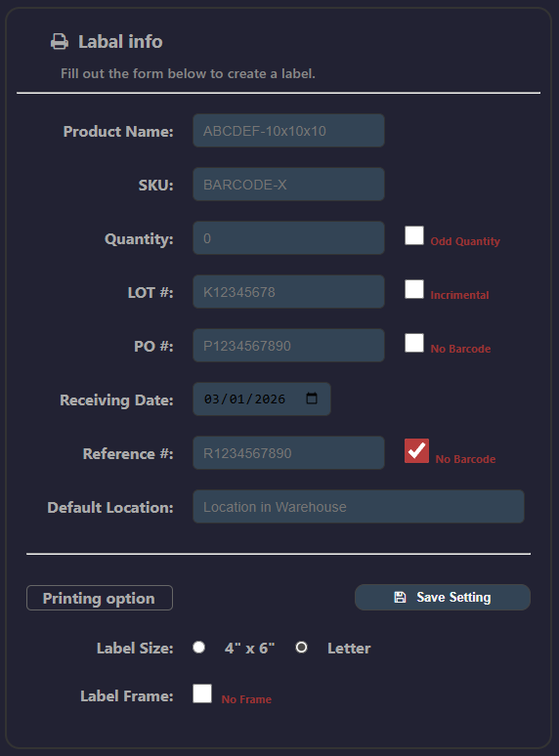Enable the Odd Quantity checkbox
Viewport: 559px width, 756px height.
[414, 235]
